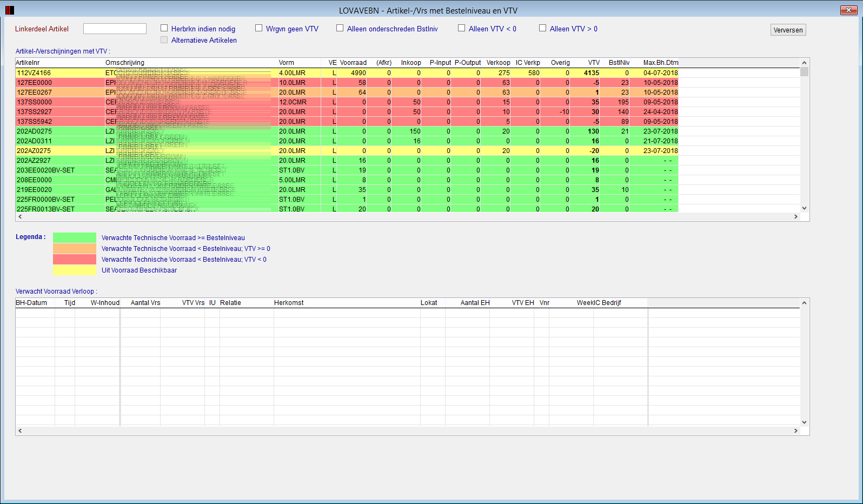Enable Herbrkn indien nodig checkbox
Screen dimensions: 863x504
pos(164,28)
